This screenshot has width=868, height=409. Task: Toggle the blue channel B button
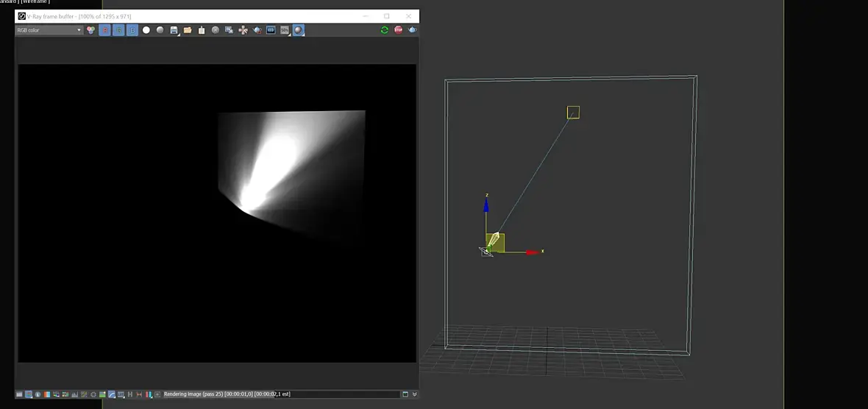[x=132, y=30]
